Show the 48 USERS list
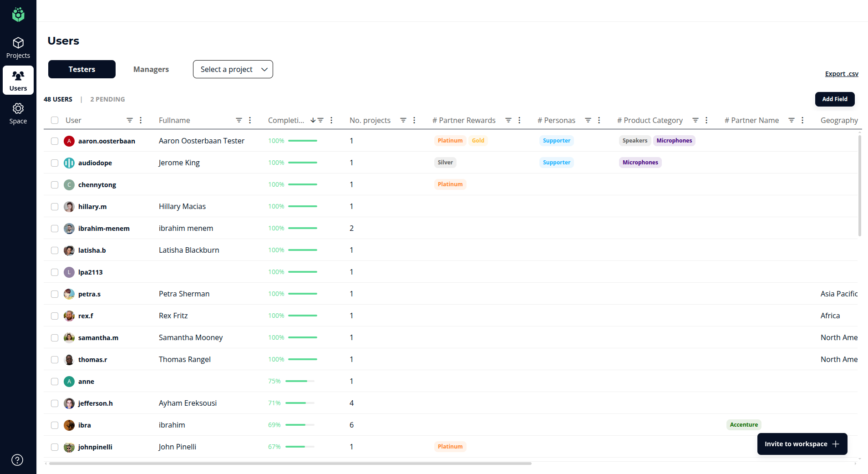Image resolution: width=868 pixels, height=474 pixels. tap(58, 99)
